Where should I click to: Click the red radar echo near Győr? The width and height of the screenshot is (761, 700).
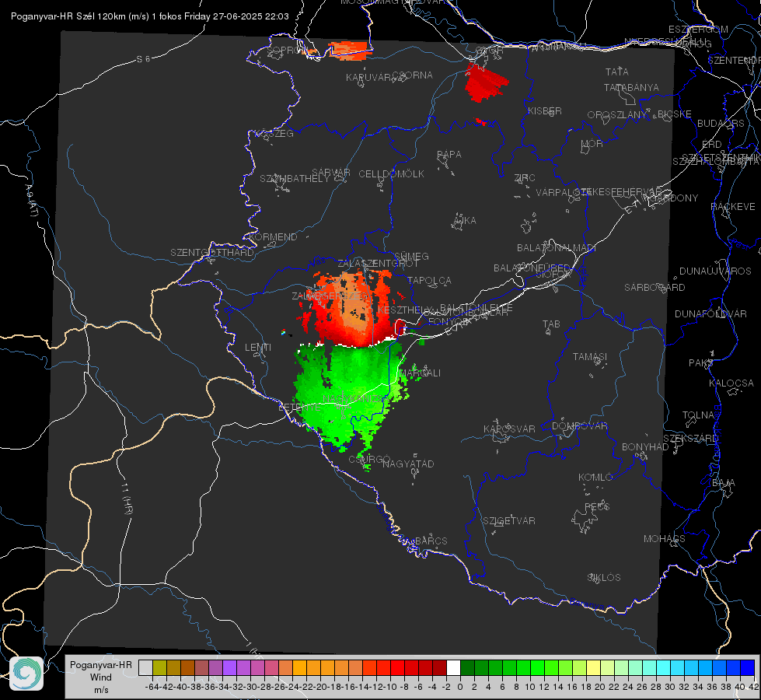[485, 82]
